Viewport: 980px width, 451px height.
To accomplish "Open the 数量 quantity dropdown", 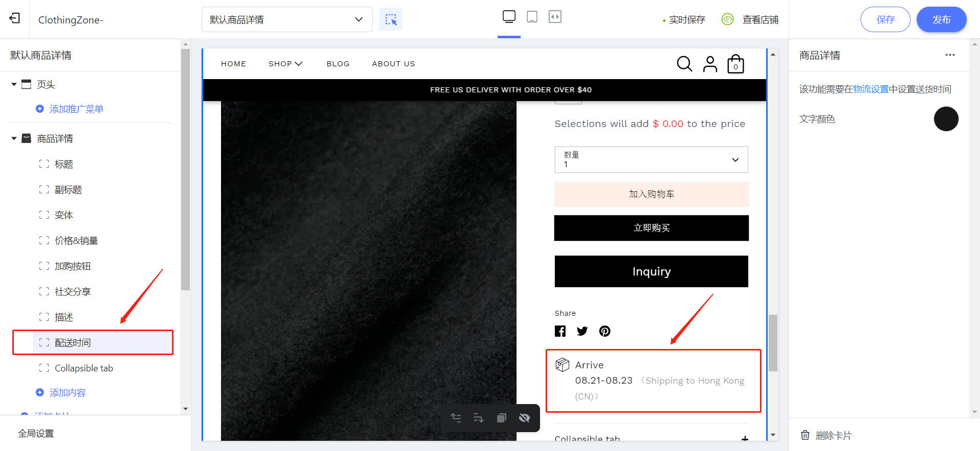I will [x=651, y=160].
